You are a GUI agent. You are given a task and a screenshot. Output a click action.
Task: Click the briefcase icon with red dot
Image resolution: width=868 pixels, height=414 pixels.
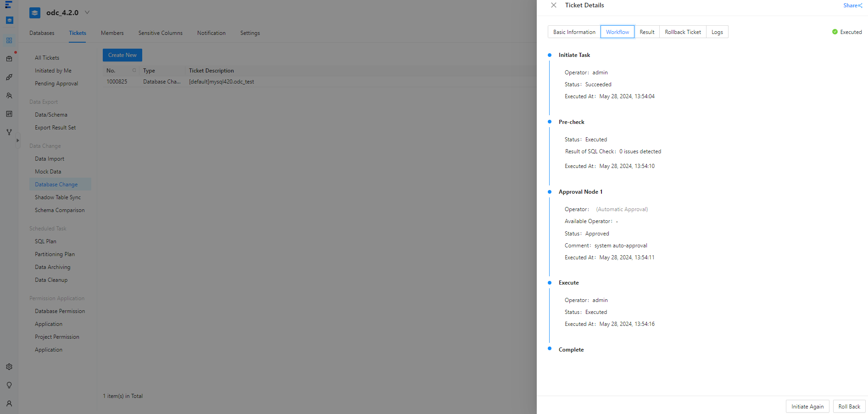(9, 59)
